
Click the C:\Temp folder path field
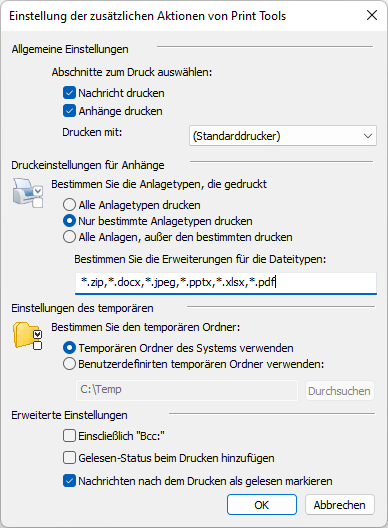click(187, 390)
